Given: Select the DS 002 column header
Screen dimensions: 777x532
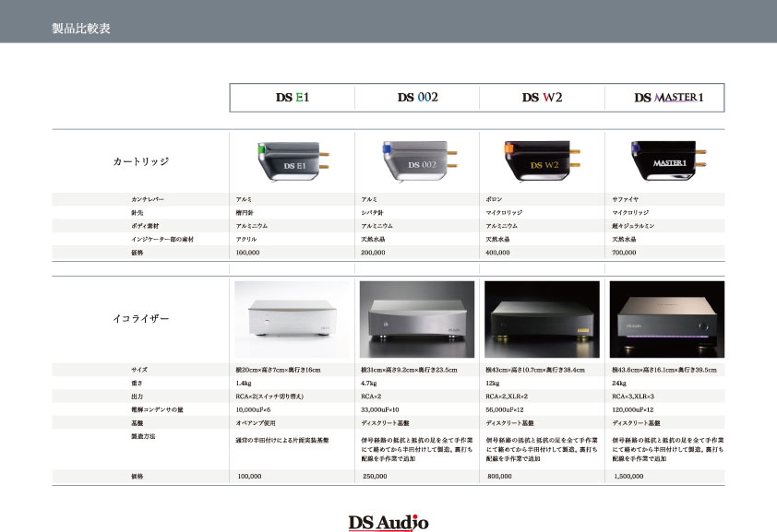Looking at the screenshot, I should 418,98.
